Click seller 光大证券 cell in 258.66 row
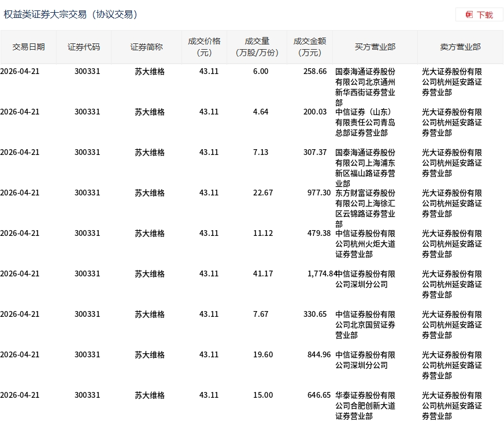 pos(452,82)
